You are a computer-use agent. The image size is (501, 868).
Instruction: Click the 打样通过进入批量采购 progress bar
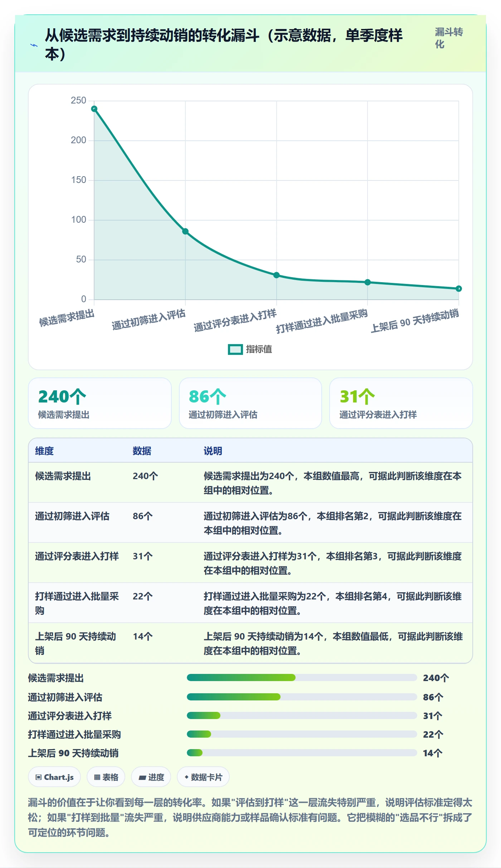pyautogui.click(x=302, y=734)
